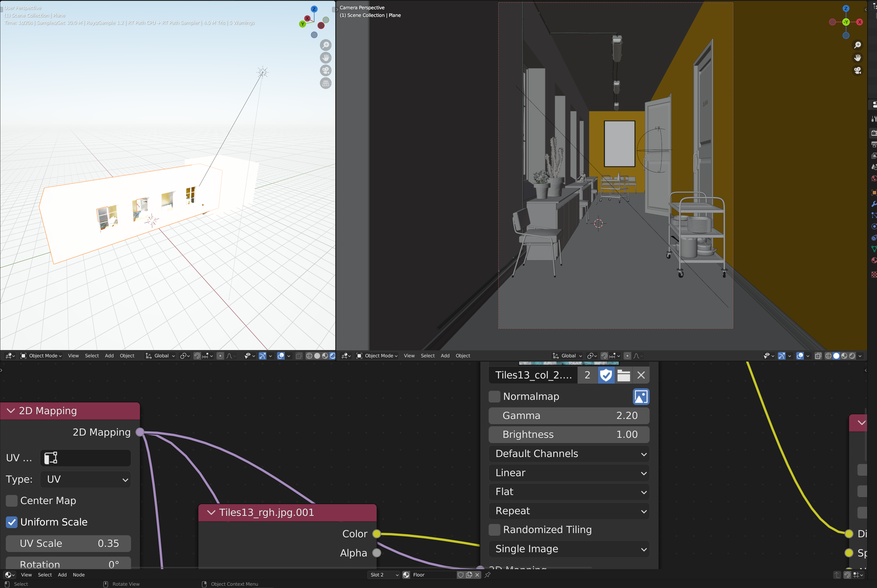This screenshot has width=877, height=588.
Task: Toggle the Uniform Scale checkbox
Action: pos(12,522)
